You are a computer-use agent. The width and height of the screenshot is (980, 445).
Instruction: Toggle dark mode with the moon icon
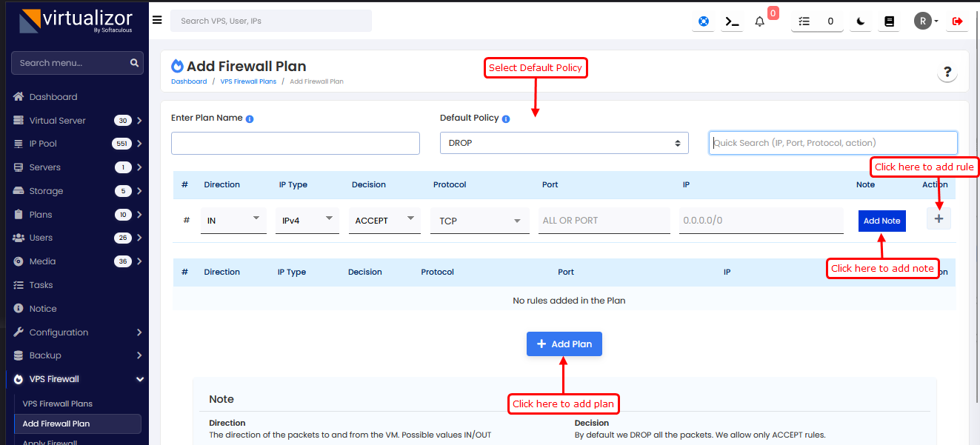coord(861,21)
